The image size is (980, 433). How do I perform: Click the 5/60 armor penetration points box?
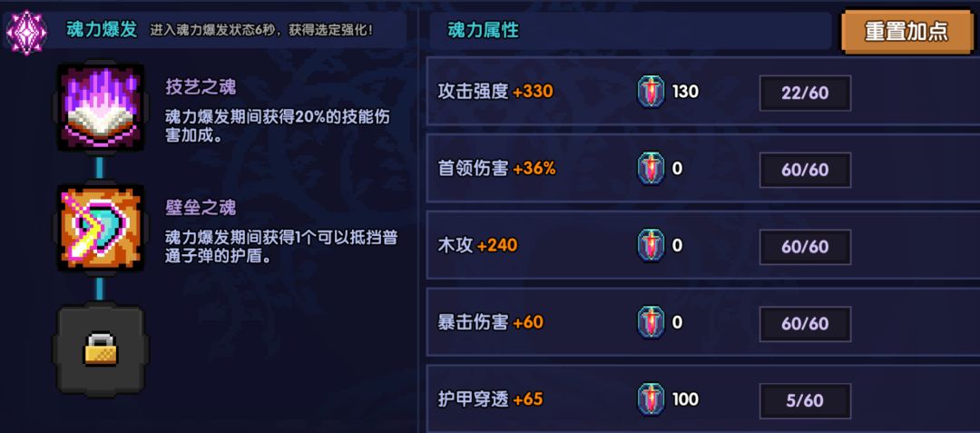805,400
